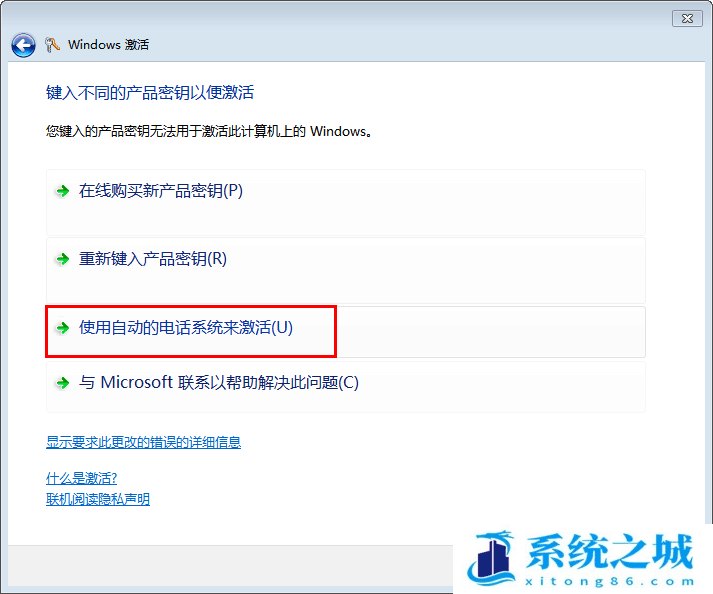Choose 重新键入产品密钥(R) option

point(346,271)
